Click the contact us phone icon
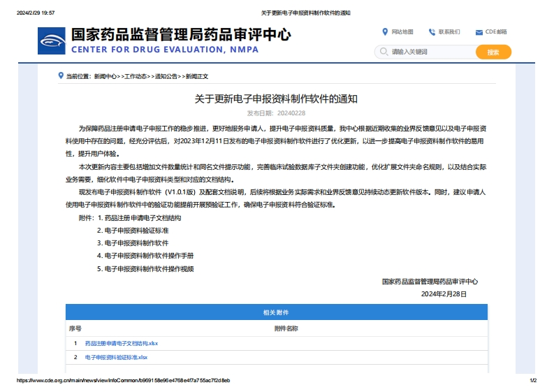554x392 pixels. [x=432, y=31]
